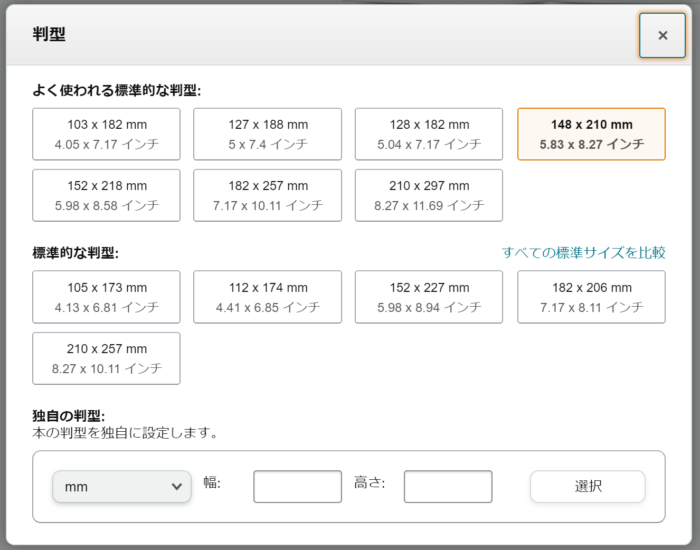Pick the 152 x 227 mm size
Screen dimensions: 700x550
(429, 297)
